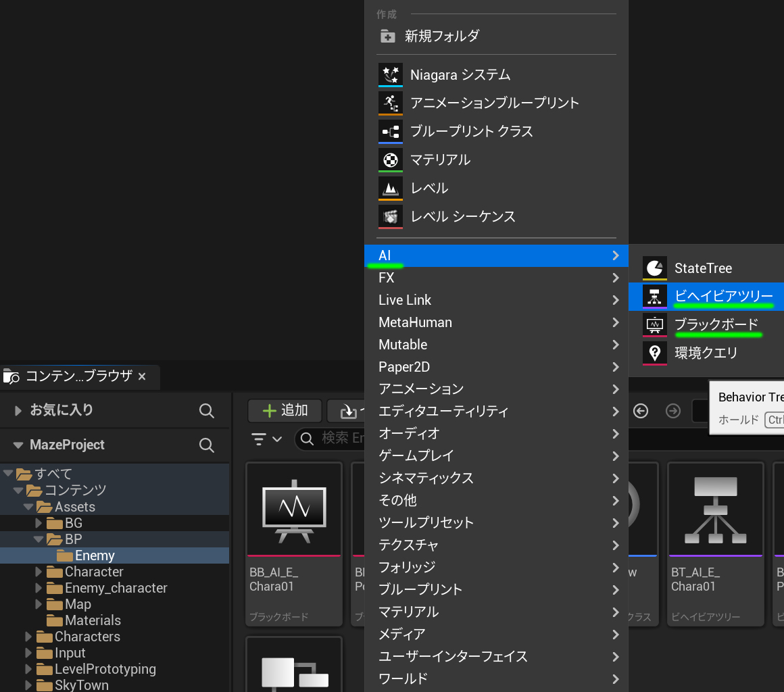The height and width of the screenshot is (692, 784).
Task: Click the StateTree icon in submenu
Action: point(654,268)
